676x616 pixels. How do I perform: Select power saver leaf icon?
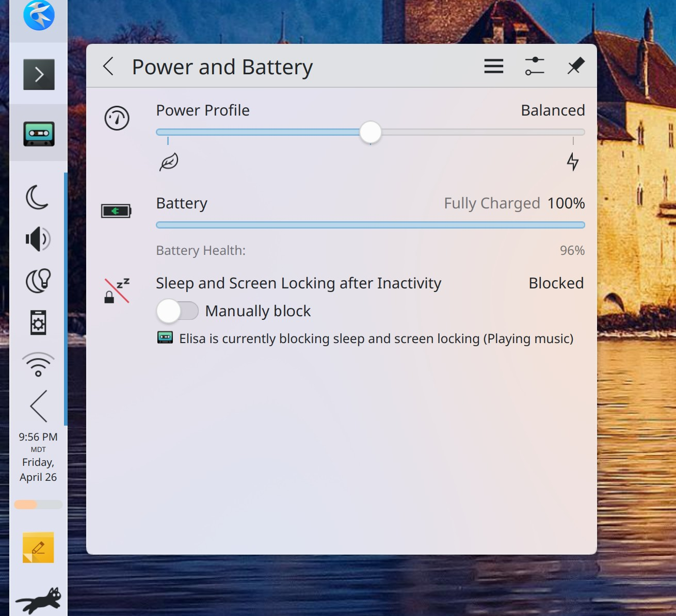click(169, 162)
